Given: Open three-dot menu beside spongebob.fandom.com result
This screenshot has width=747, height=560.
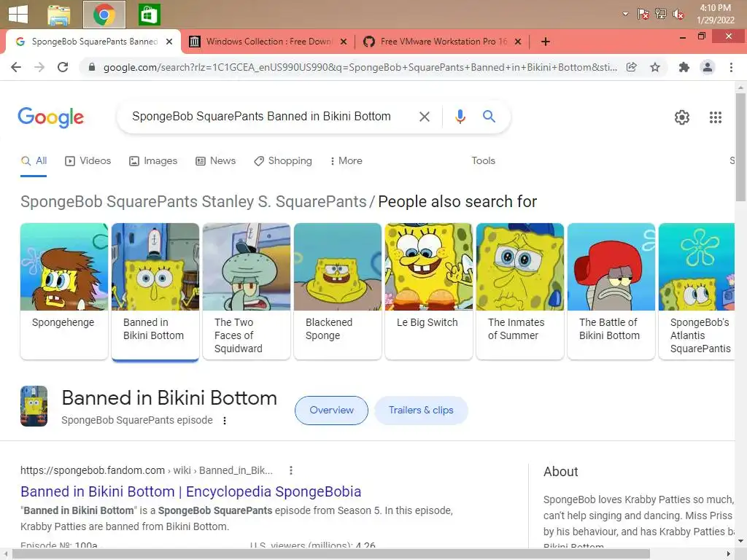Looking at the screenshot, I should pos(290,470).
